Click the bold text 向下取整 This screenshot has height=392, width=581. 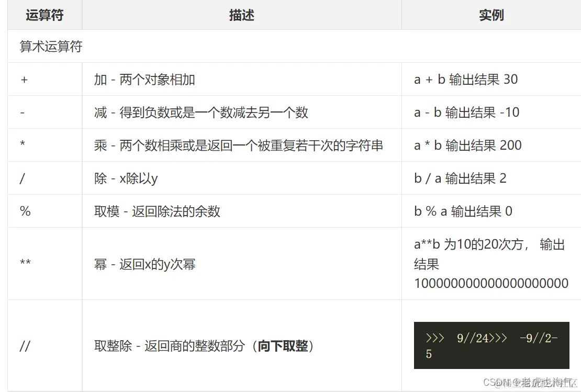point(283,346)
